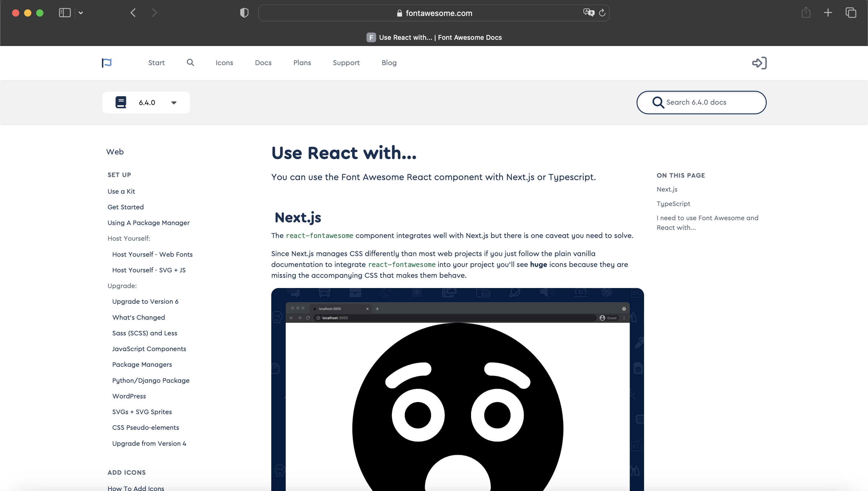This screenshot has height=491, width=868.
Task: Open the Docs navigation item
Action: click(263, 63)
